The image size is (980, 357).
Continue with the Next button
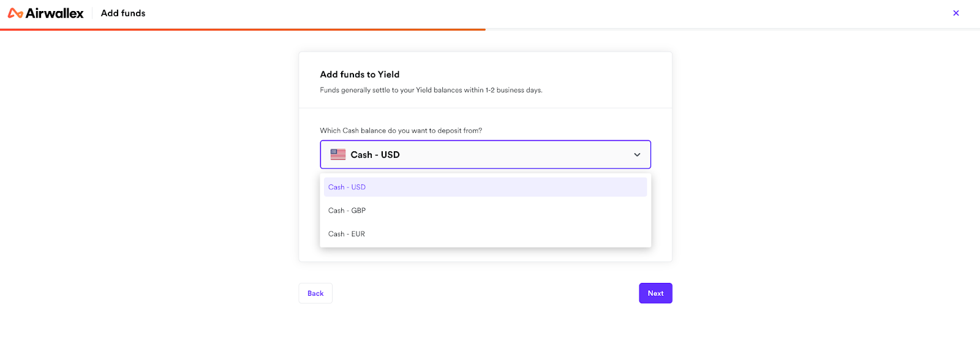pos(655,293)
